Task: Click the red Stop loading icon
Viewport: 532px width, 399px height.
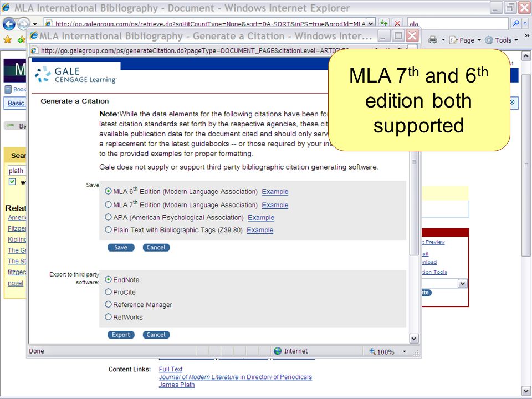Action: point(397,23)
